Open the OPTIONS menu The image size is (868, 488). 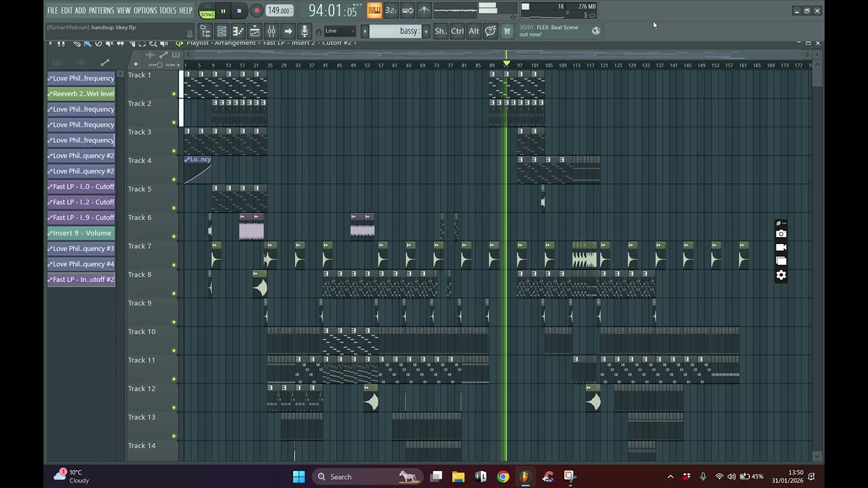pyautogui.click(x=145, y=11)
